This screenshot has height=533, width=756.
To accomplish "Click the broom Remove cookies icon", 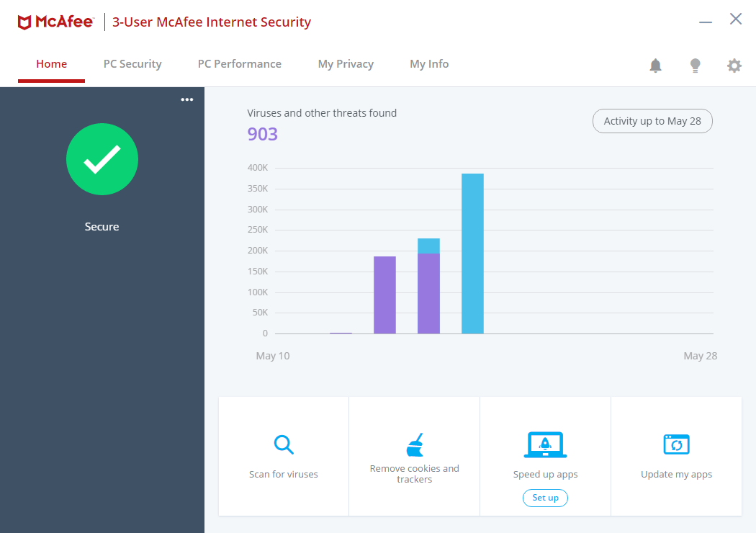I will (x=415, y=445).
